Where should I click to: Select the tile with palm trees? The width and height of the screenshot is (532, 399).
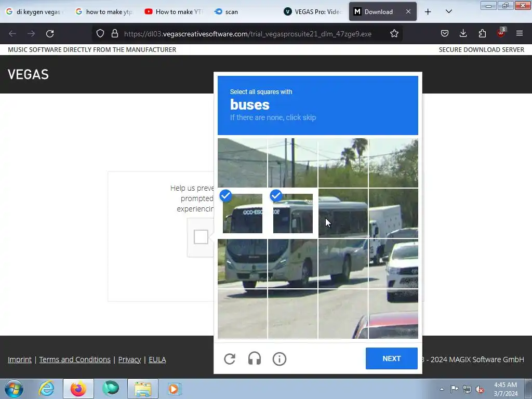[343, 163]
